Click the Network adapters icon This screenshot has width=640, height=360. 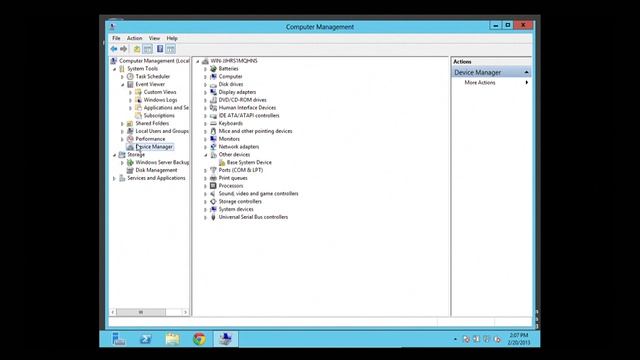pos(213,147)
